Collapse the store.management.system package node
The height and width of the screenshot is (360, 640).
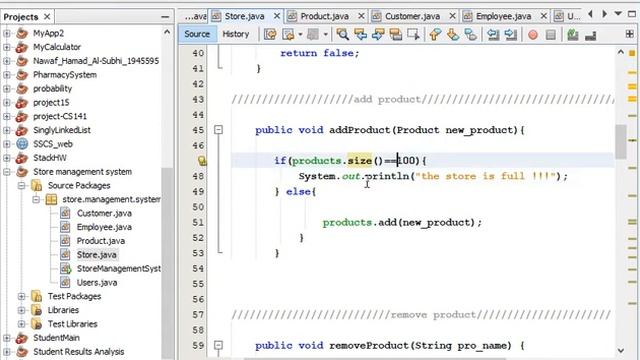tap(36, 200)
